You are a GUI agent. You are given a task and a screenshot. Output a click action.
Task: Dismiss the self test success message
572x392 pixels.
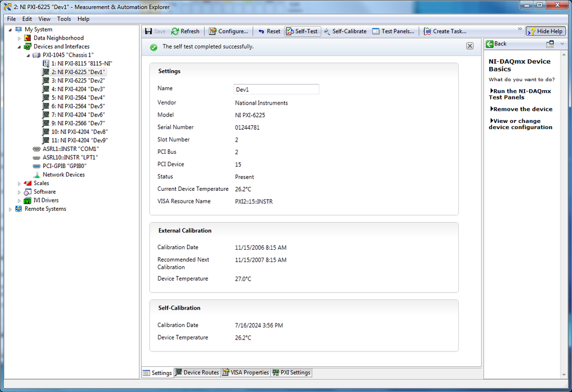[470, 46]
